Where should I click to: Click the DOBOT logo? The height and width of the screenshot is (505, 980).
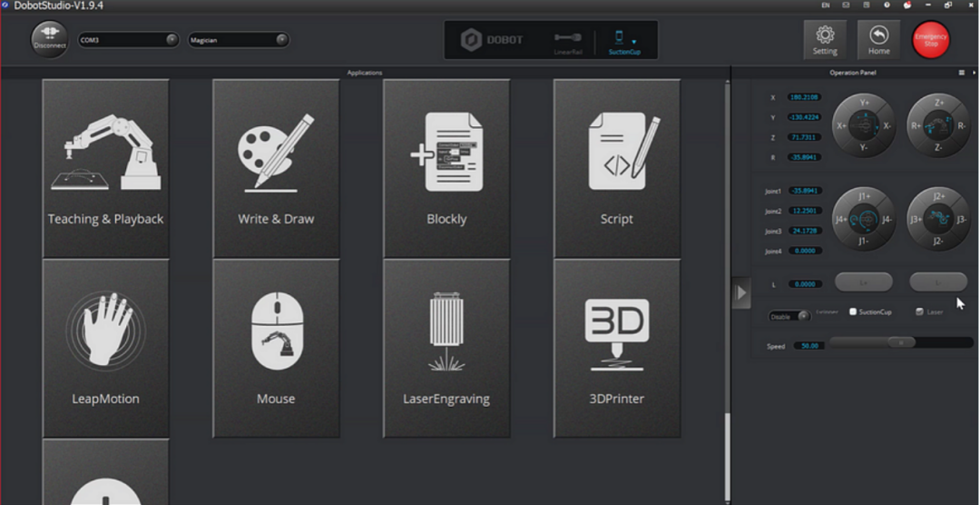(492, 40)
